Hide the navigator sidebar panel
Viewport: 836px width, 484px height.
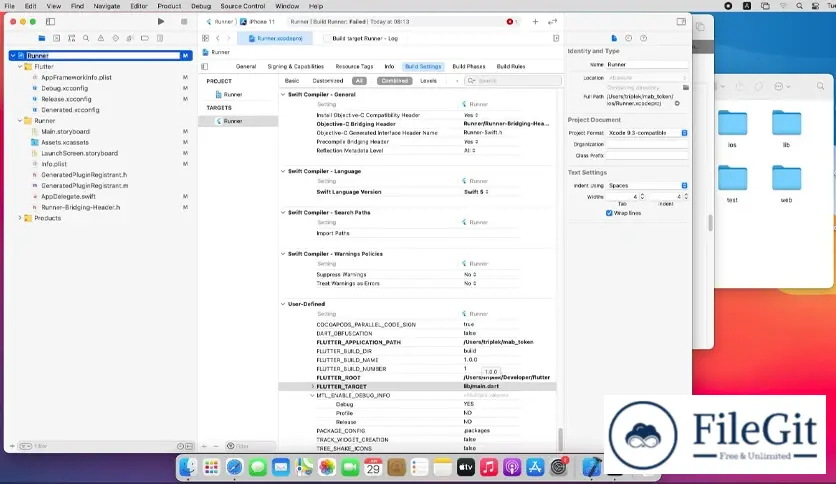pyautogui.click(x=50, y=21)
